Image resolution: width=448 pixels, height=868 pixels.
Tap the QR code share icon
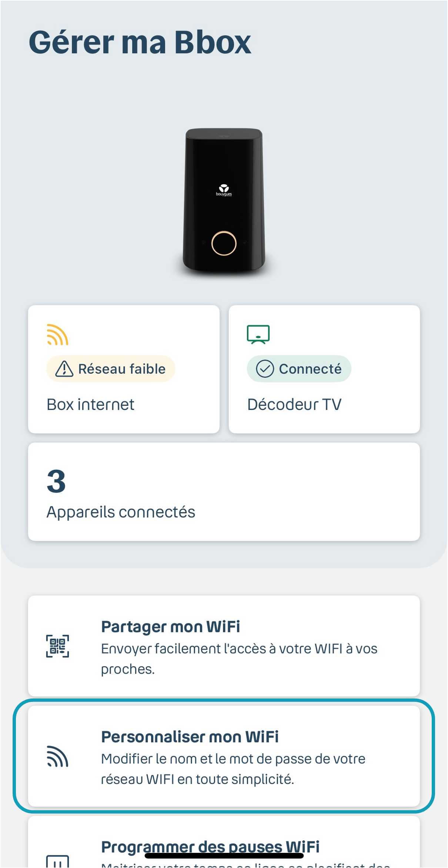click(57, 646)
